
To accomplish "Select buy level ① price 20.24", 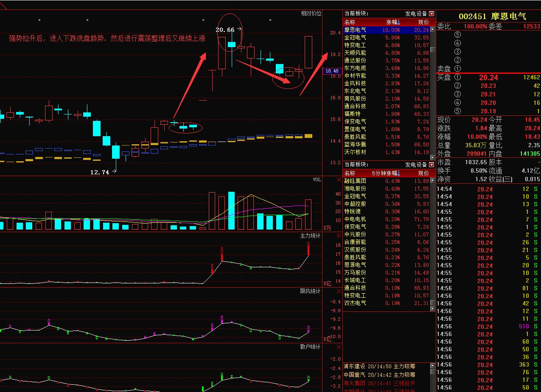I will pos(488,78).
